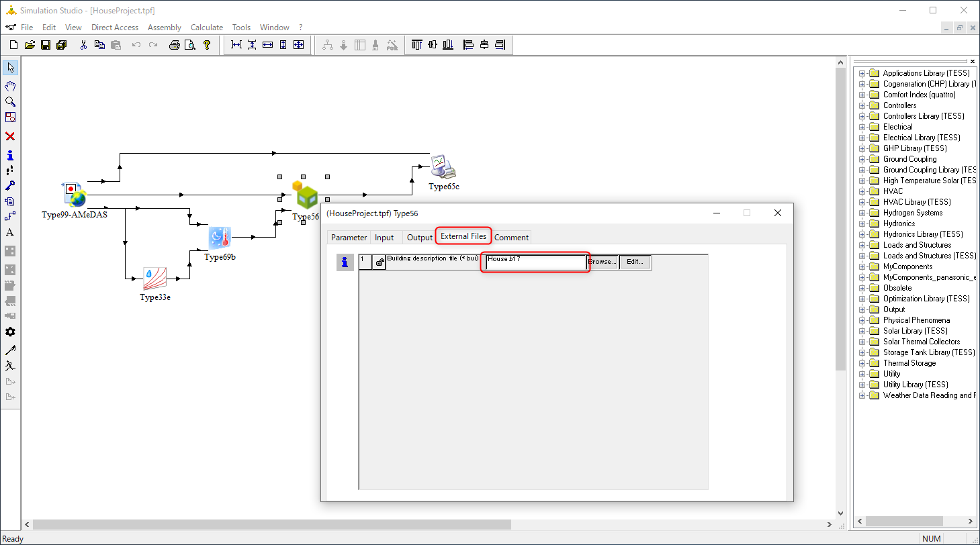
Task: Expand the Thermal Storage folder
Action: click(862, 363)
